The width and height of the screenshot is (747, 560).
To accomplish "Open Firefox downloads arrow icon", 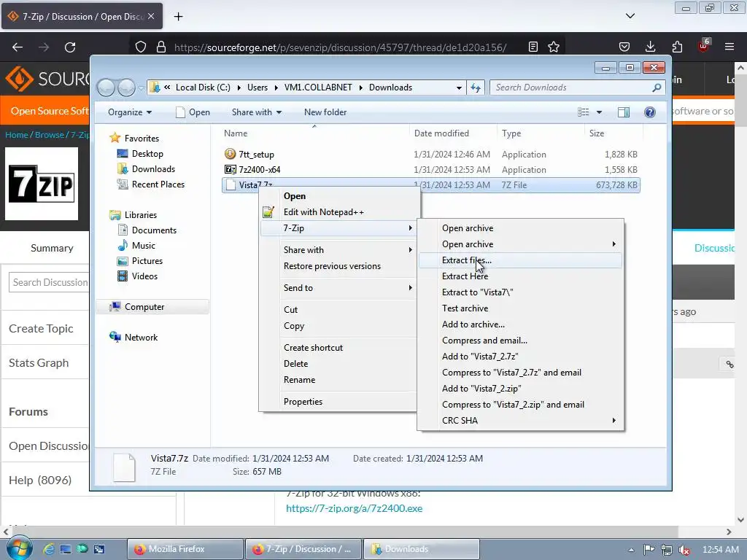I will (x=650, y=47).
